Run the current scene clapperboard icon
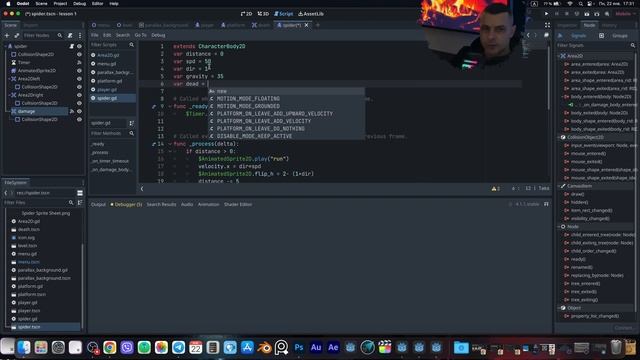 point(587,14)
